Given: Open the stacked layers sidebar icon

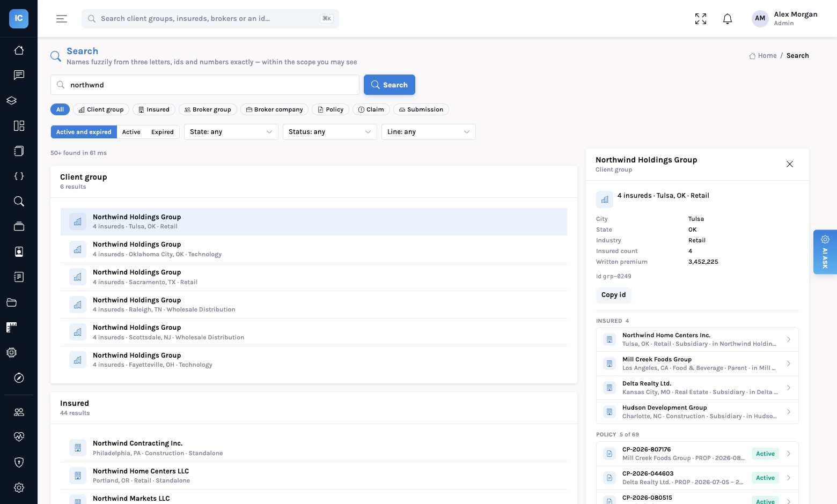Looking at the screenshot, I should [12, 100].
